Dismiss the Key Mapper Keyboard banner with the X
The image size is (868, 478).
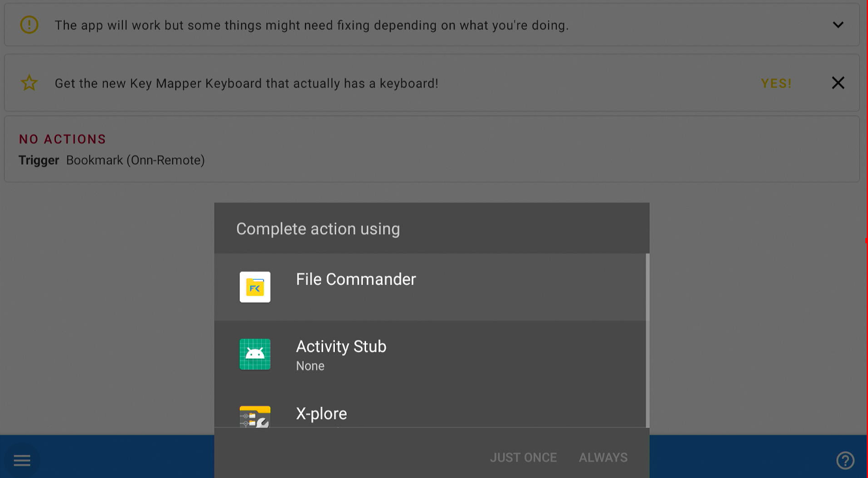838,83
